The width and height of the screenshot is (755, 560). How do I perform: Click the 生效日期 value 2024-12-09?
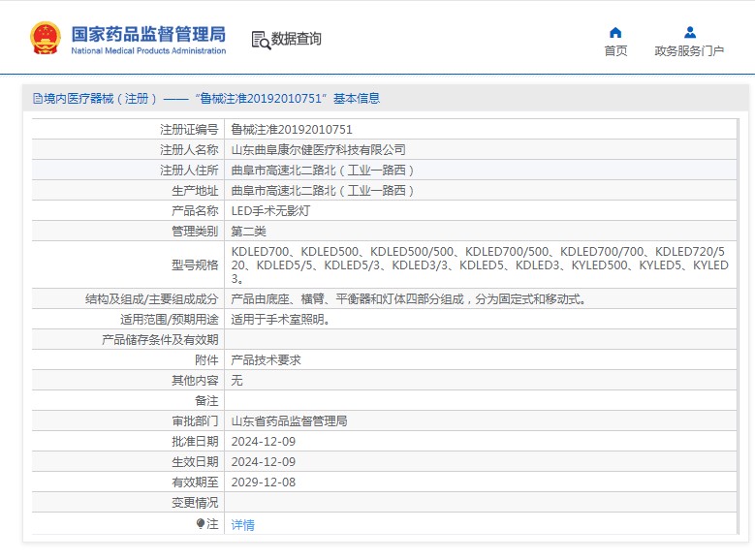coord(264,462)
